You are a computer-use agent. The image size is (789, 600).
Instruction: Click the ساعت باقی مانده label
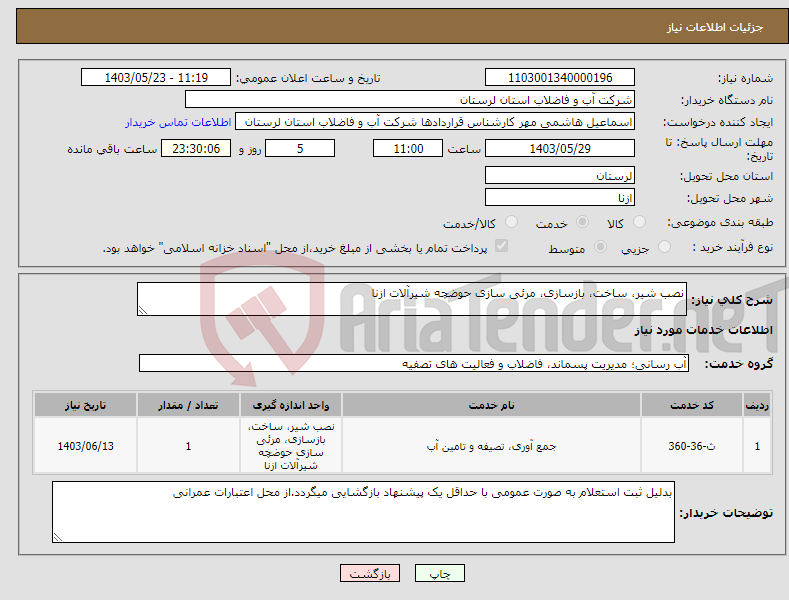pyautogui.click(x=112, y=149)
